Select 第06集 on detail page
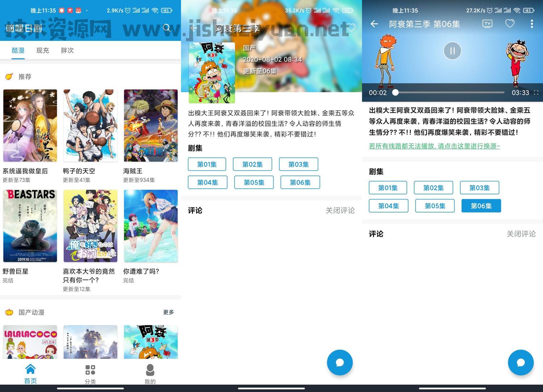543x392 pixels. point(300,182)
